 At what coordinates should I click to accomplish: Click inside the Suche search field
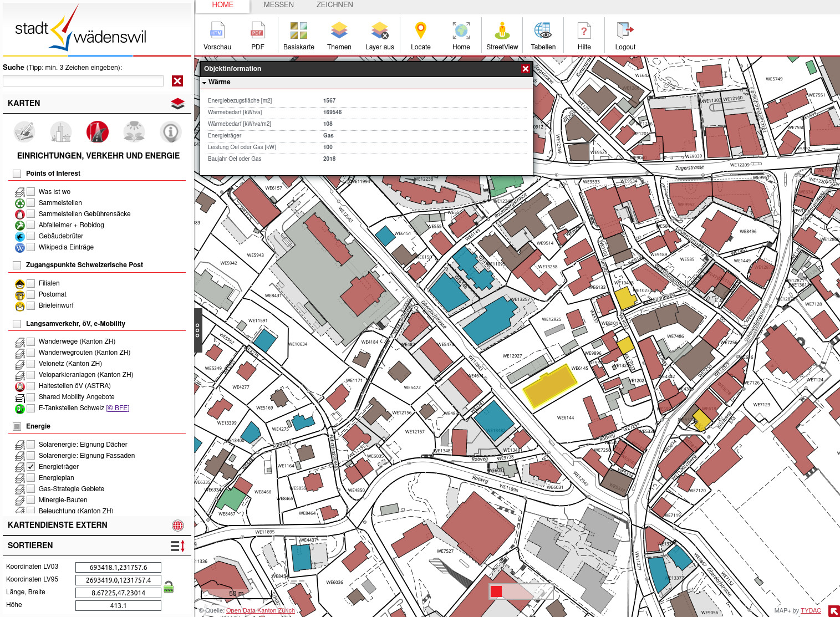coord(83,81)
